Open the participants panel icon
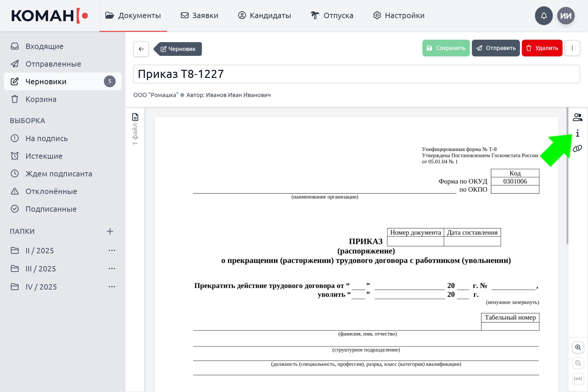The width and height of the screenshot is (588, 392). click(x=577, y=117)
